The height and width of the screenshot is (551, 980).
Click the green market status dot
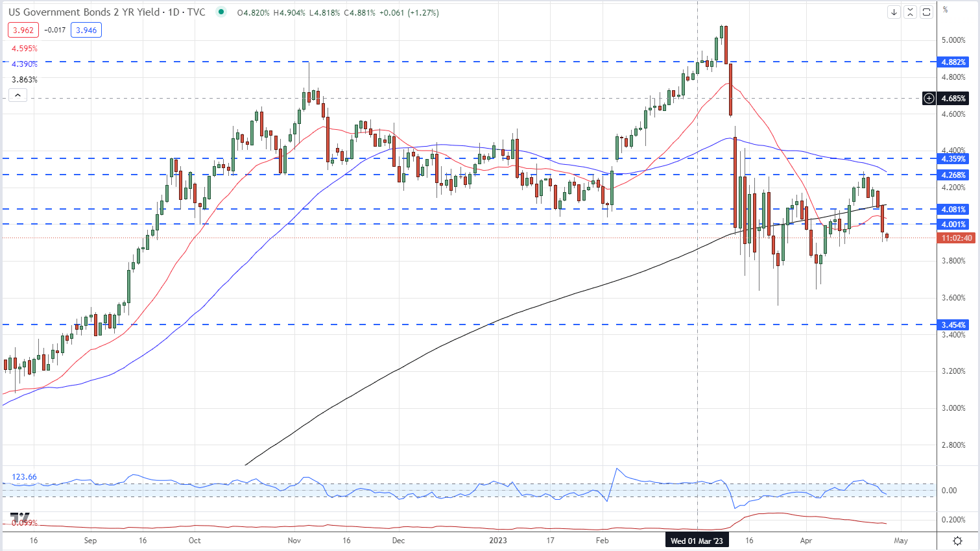[x=222, y=12]
